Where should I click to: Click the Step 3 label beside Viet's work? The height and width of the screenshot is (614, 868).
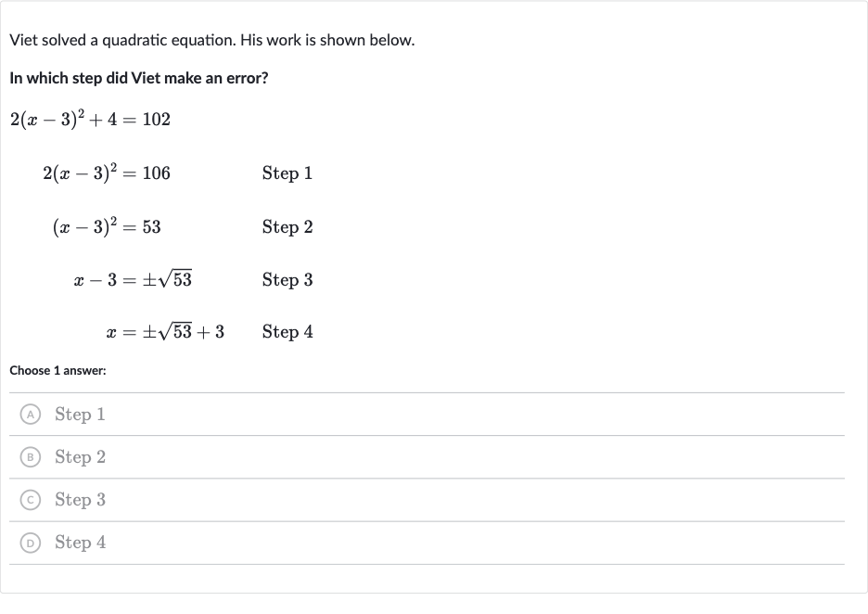[x=287, y=279]
